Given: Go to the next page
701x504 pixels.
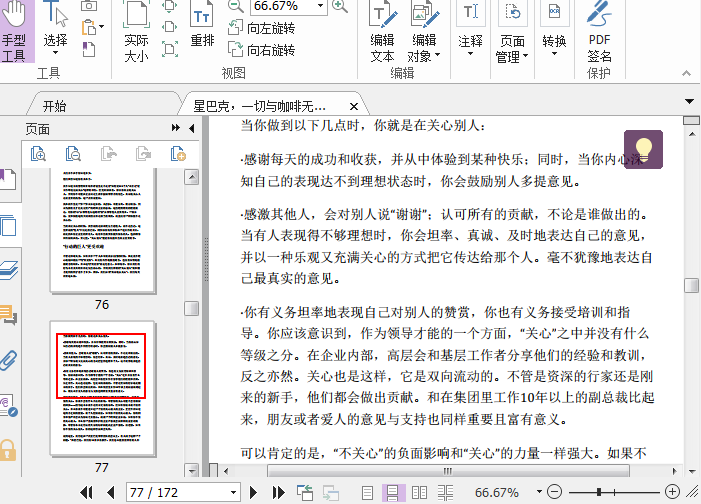Looking at the screenshot, I should [253, 492].
